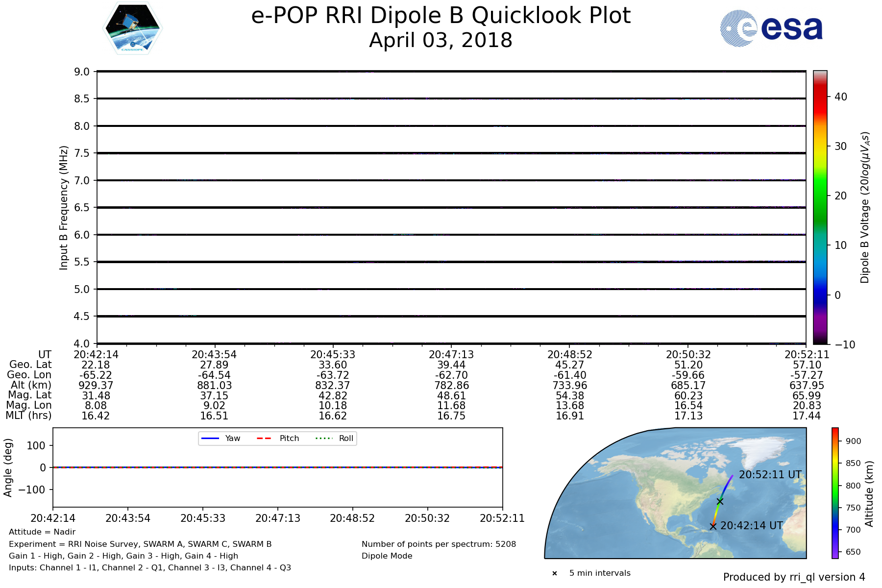Screen dimensions: 882x588
Task: Click the blue Yaw legend line
Action: pyautogui.click(x=210, y=438)
